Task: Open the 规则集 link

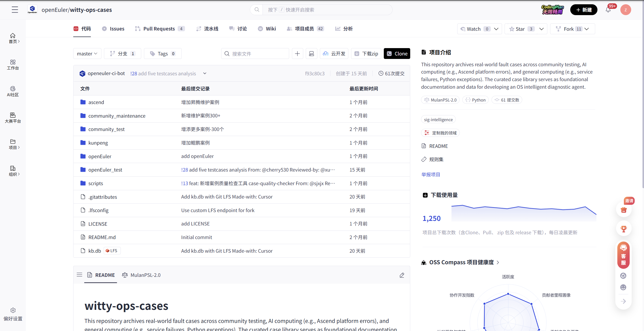Action: [433, 159]
